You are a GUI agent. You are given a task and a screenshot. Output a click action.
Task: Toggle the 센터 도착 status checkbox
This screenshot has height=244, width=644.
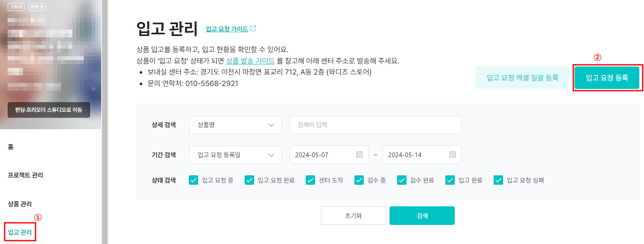[310, 180]
